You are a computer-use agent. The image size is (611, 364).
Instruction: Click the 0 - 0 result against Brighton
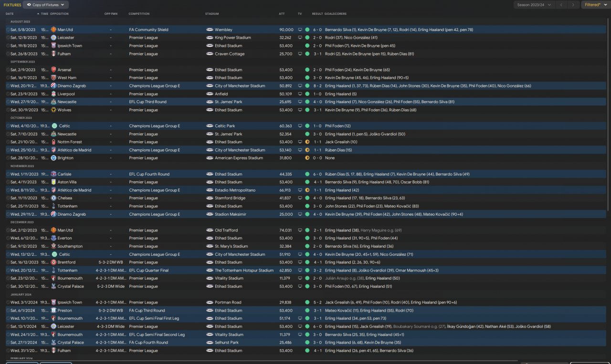[317, 158]
